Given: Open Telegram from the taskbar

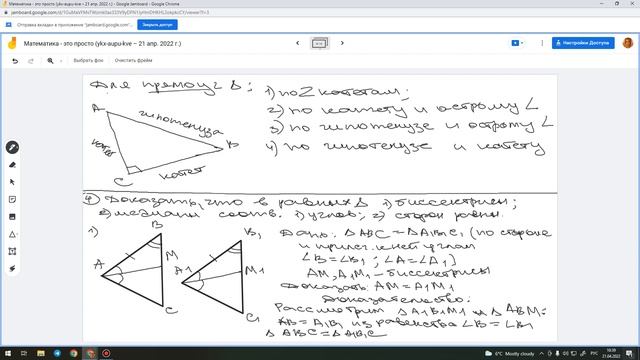Looking at the screenshot, I should click(57, 353).
